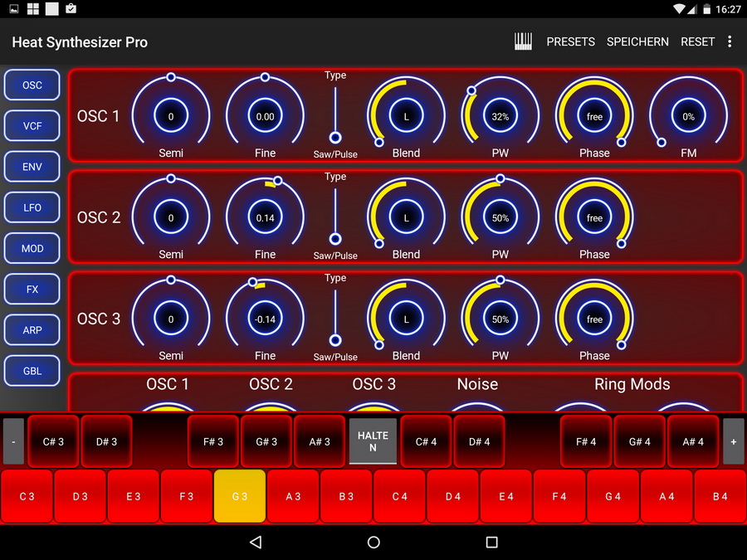
Task: Tap the Android back navigation button
Action: pyautogui.click(x=256, y=542)
